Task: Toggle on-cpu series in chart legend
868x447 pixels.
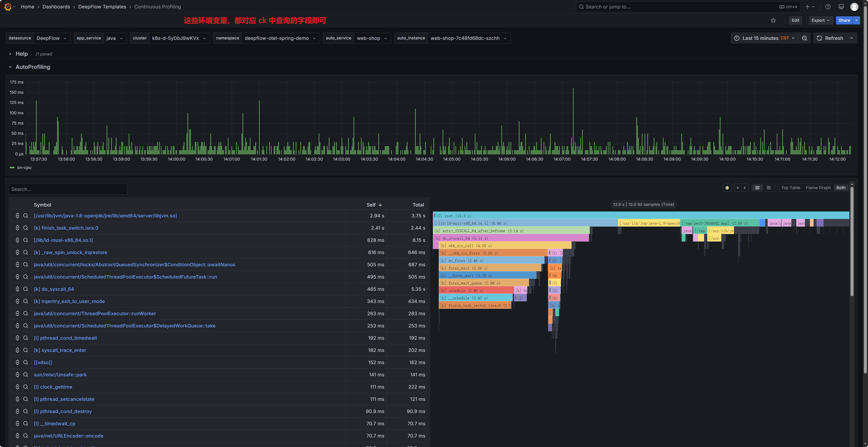Action: pos(24,167)
